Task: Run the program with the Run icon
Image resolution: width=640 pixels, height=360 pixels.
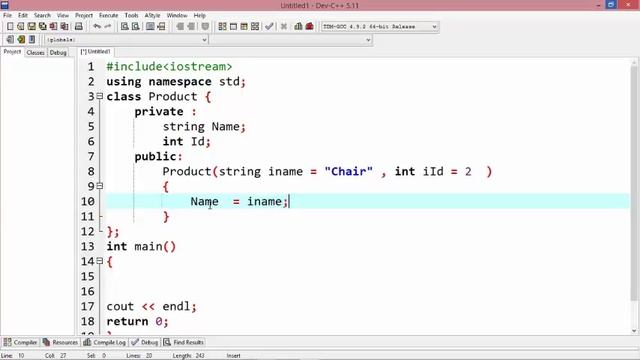Action: 233,27
